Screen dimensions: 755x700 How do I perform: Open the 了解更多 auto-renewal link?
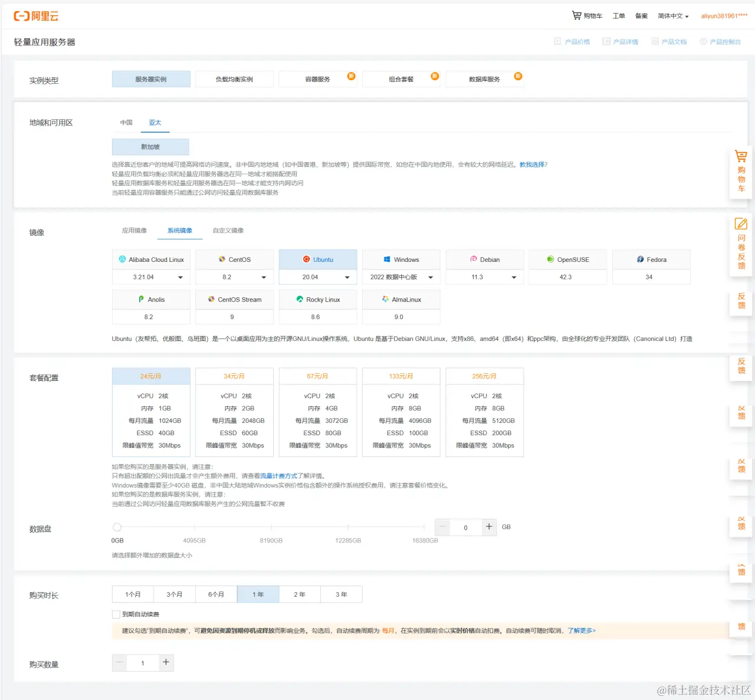click(582, 630)
